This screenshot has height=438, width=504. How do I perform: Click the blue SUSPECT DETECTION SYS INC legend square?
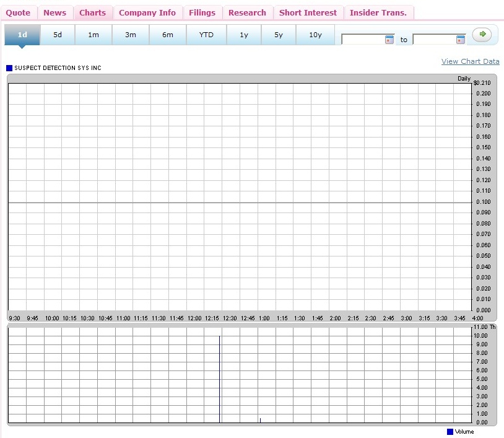point(9,68)
